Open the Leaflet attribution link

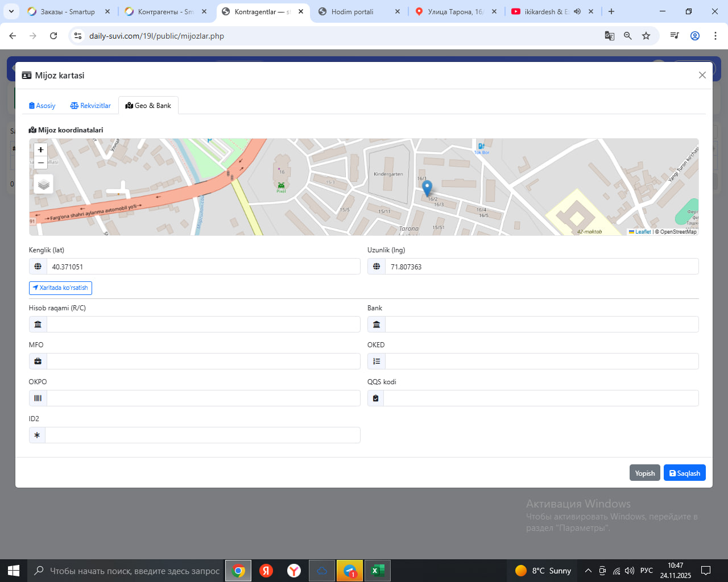click(642, 232)
